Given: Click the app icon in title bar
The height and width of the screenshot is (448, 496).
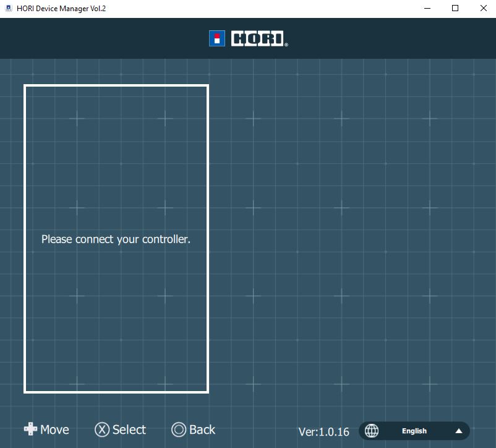Looking at the screenshot, I should pyautogui.click(x=9, y=9).
